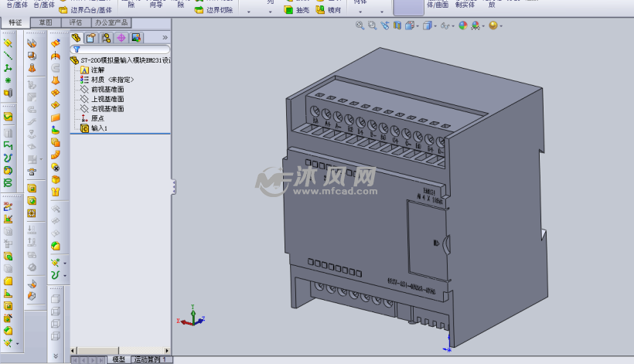Screen dimensions: 634x364
Task: Click the Edit Appearance color ball
Action: coord(463,26)
